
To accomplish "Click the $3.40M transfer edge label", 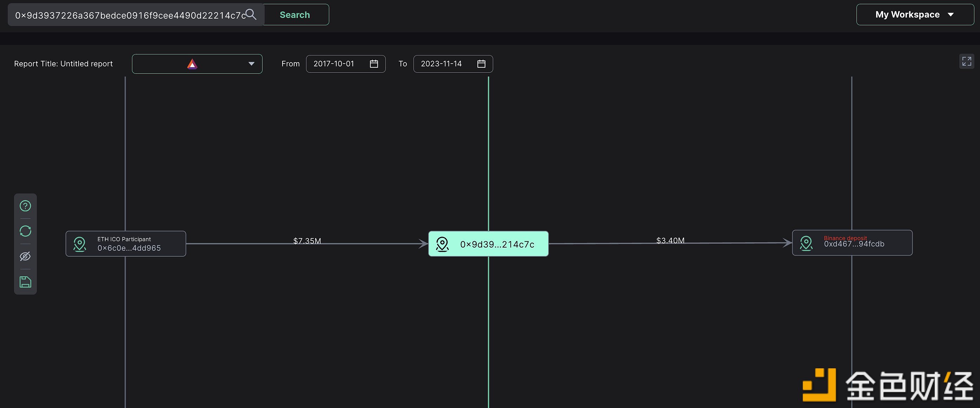I will (x=670, y=240).
